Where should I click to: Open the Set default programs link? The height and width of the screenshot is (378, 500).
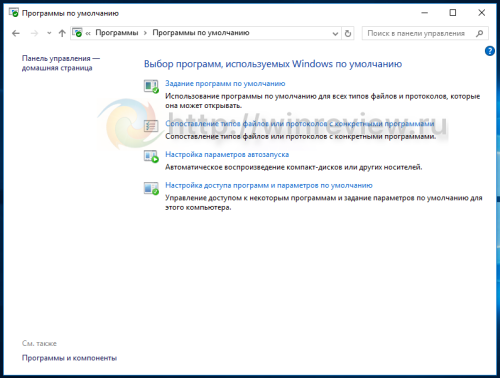[x=225, y=84]
